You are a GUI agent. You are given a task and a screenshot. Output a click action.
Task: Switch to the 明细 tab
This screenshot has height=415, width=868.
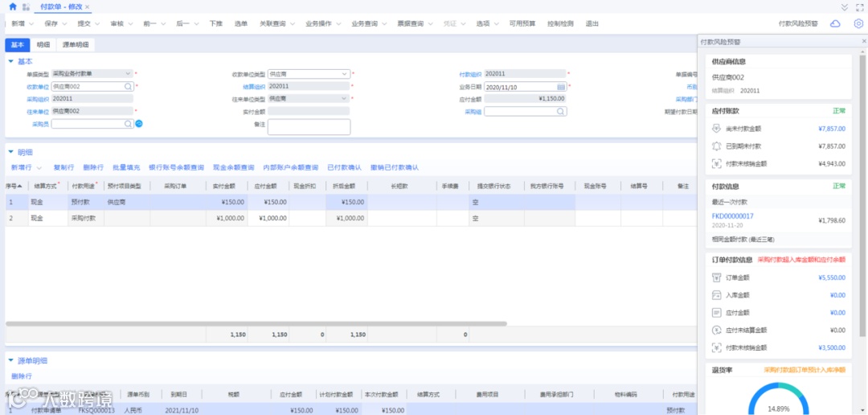tap(43, 45)
